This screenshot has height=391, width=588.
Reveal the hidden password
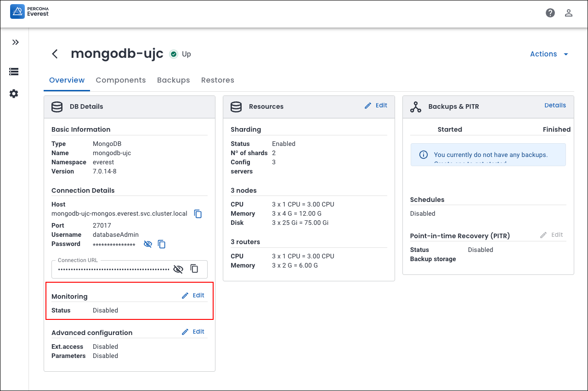pos(147,244)
